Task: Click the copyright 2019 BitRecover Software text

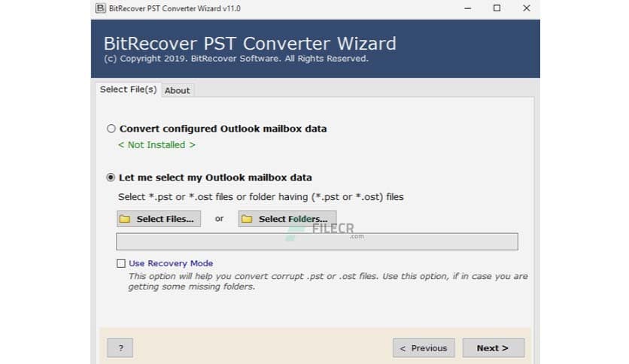Action: coord(236,59)
